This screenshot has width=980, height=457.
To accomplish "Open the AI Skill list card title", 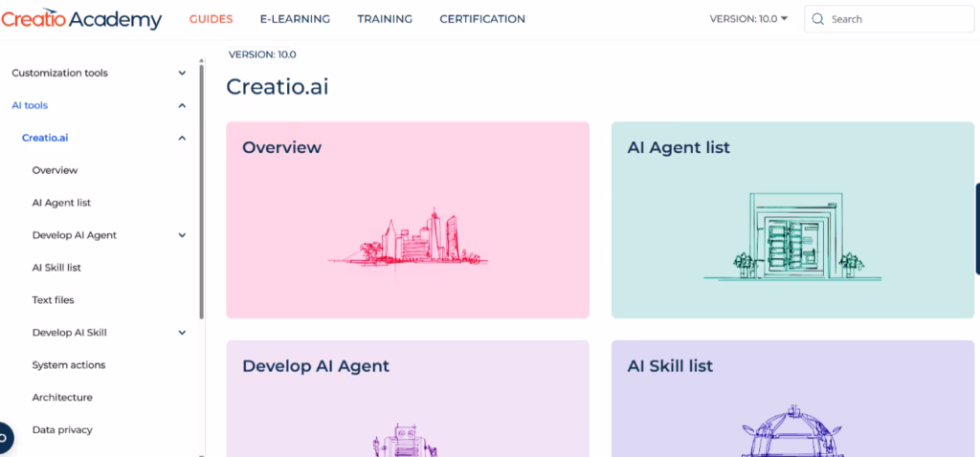I will [x=670, y=366].
